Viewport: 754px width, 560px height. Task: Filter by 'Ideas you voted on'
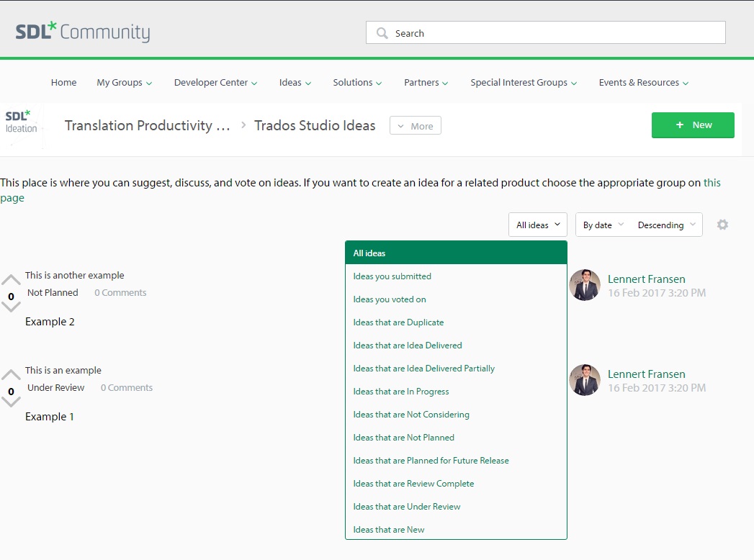[456, 299]
